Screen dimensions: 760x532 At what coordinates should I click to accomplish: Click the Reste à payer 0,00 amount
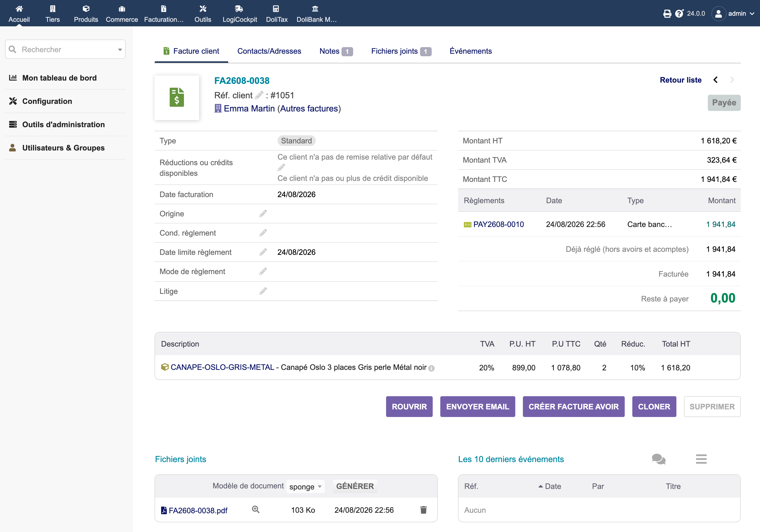[x=723, y=298]
